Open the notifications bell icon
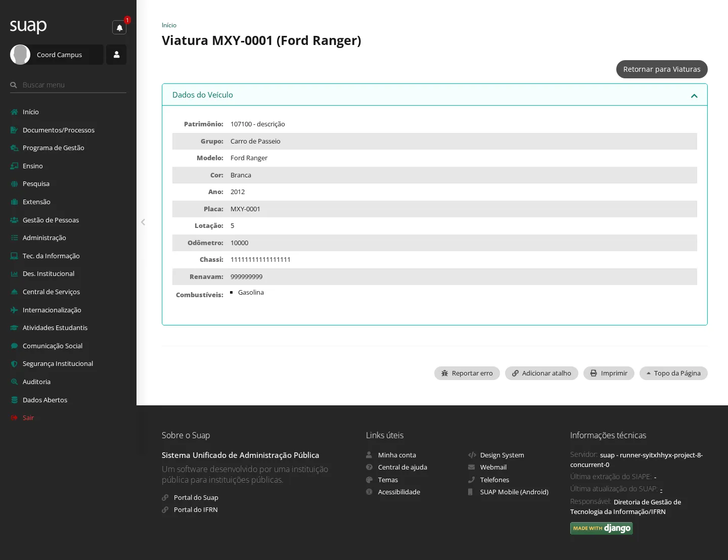728x560 pixels. [119, 27]
